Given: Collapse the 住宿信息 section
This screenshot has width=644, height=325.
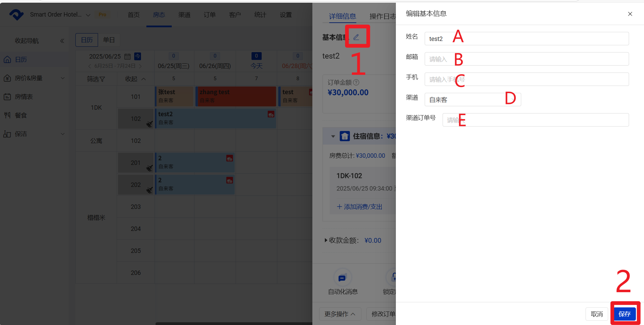Looking at the screenshot, I should (x=333, y=136).
